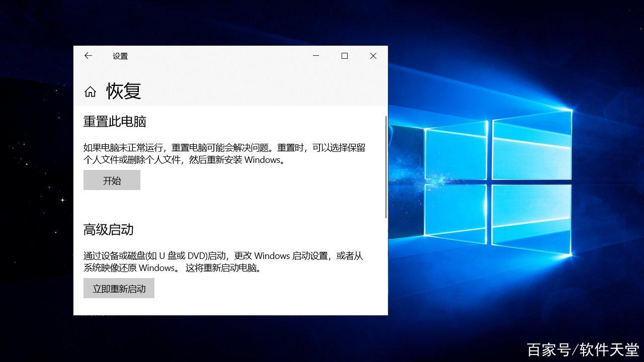Click the advanced startup description text
Screen dimensions: 644x362
[225, 261]
